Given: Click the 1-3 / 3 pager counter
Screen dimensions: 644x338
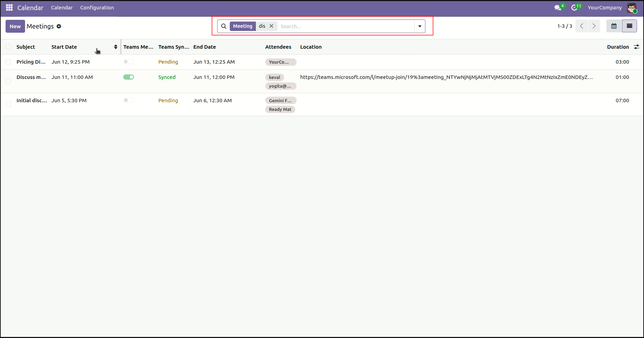Looking at the screenshot, I should (565, 26).
